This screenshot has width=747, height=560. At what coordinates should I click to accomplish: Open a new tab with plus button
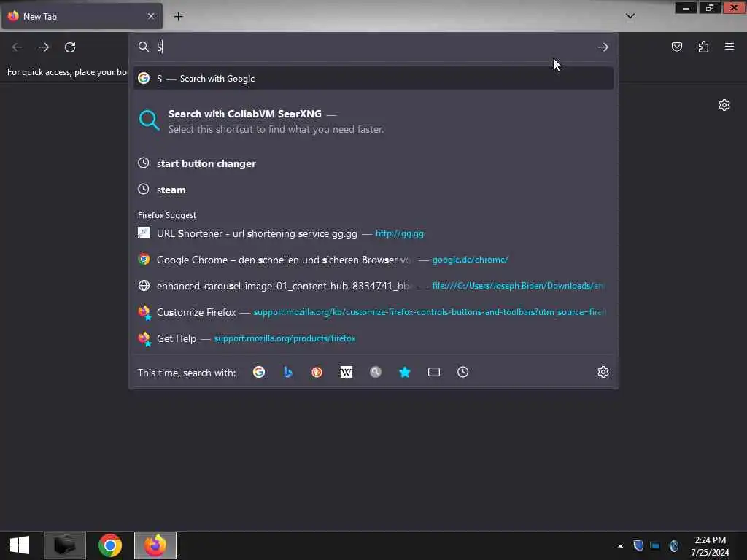(178, 16)
